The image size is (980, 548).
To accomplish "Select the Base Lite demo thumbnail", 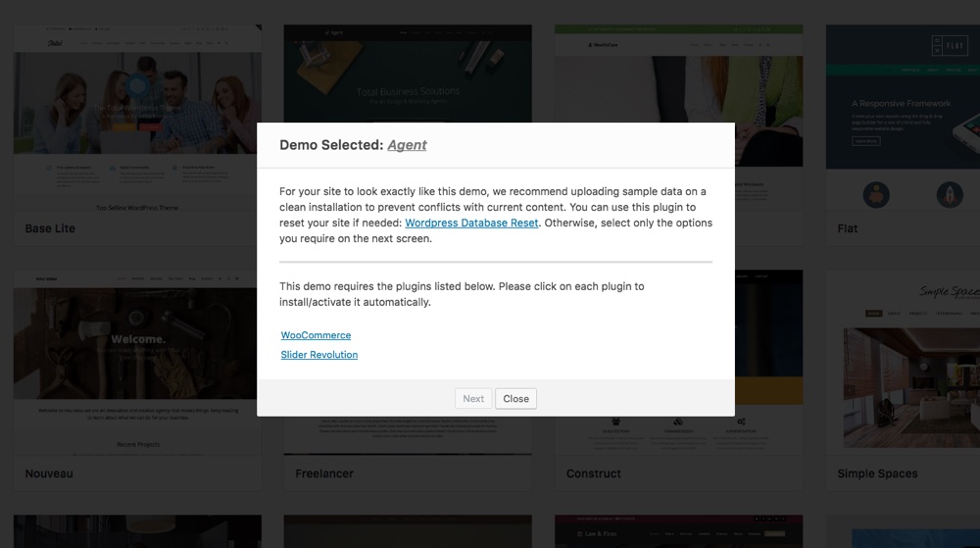I will coord(137,118).
